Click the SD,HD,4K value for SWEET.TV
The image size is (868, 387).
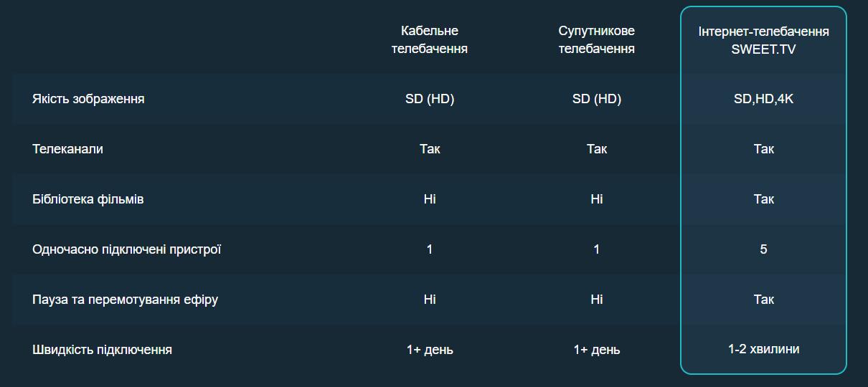(x=763, y=99)
